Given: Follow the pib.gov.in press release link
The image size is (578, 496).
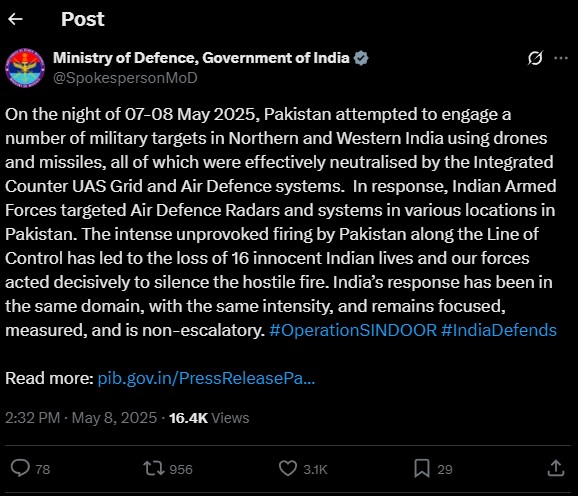Looking at the screenshot, I should [206, 378].
